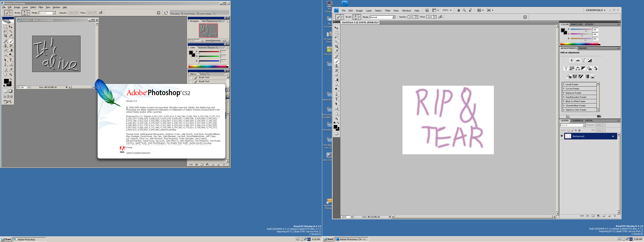The height and width of the screenshot is (242, 644).
Task: Select Lasso tool in CS2 toolbox
Action: pos(5,31)
